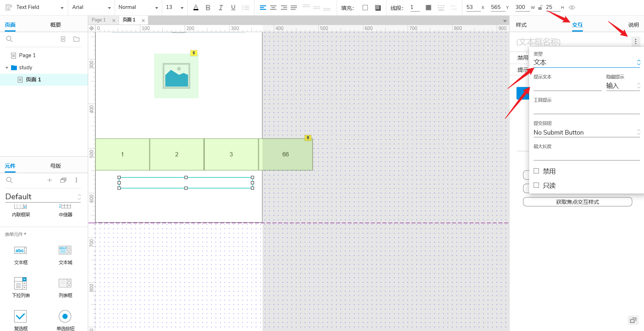Align text to the right
This screenshot has width=644, height=331.
(x=284, y=7)
